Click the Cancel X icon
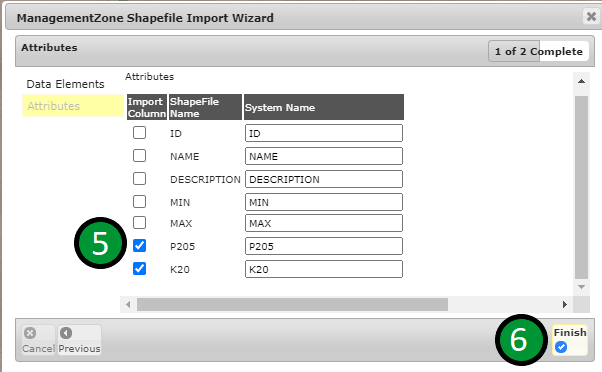This screenshot has height=372, width=602. pyautogui.click(x=30, y=333)
